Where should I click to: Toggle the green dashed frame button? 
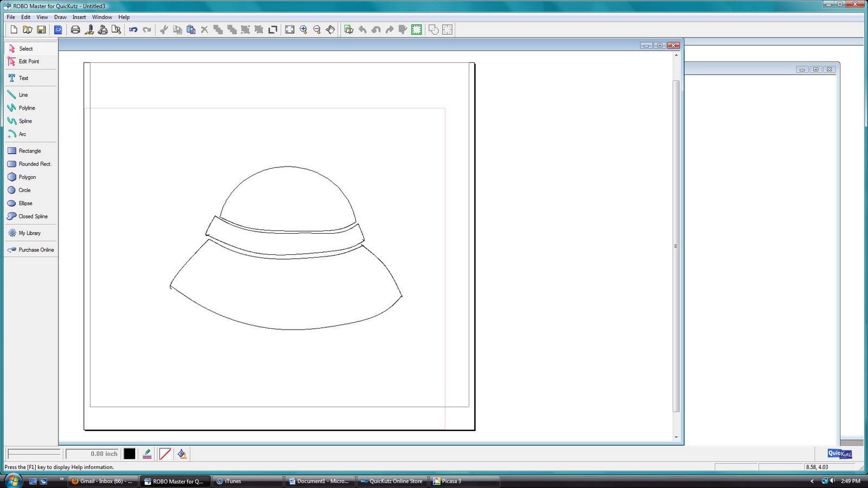pos(417,30)
